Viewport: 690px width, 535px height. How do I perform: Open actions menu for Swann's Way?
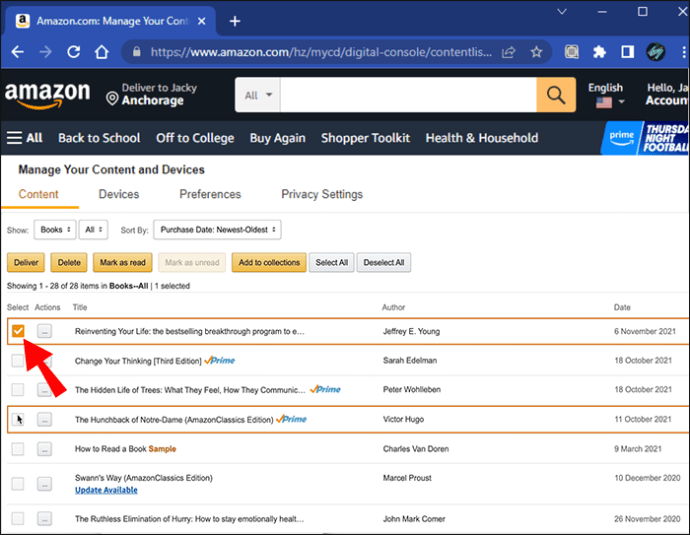click(44, 484)
